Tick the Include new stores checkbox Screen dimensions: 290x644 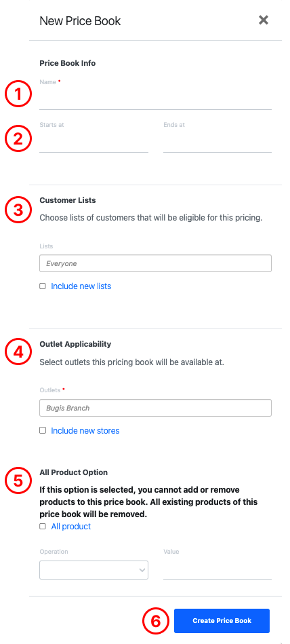click(43, 430)
